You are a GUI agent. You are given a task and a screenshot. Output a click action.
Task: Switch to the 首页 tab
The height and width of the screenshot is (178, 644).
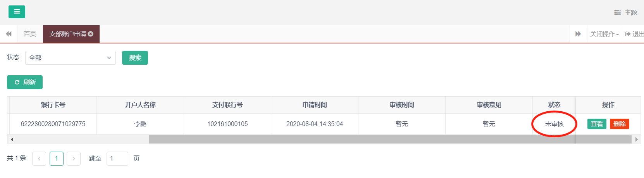[30, 34]
